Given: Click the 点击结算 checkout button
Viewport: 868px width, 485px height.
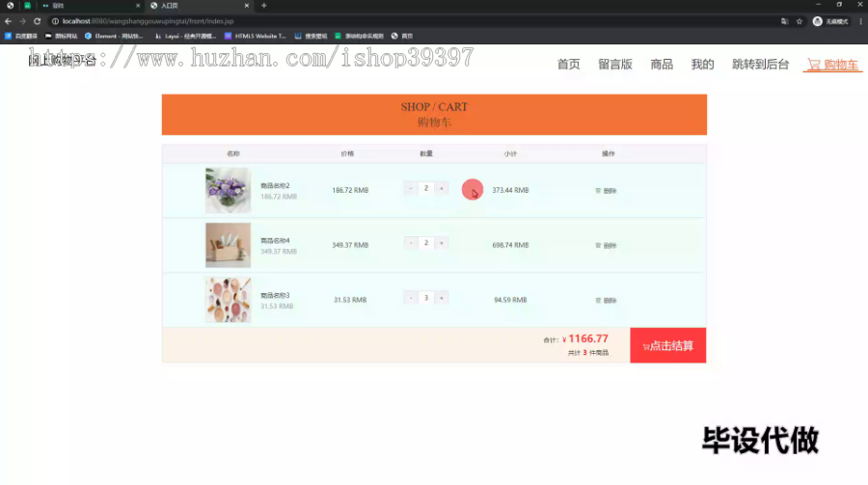Looking at the screenshot, I should [668, 345].
